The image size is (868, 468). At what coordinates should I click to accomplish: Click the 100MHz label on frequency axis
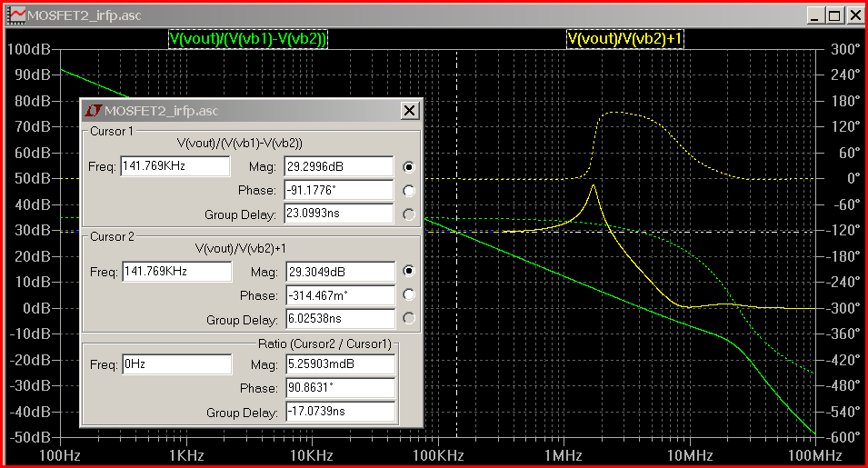(x=815, y=456)
